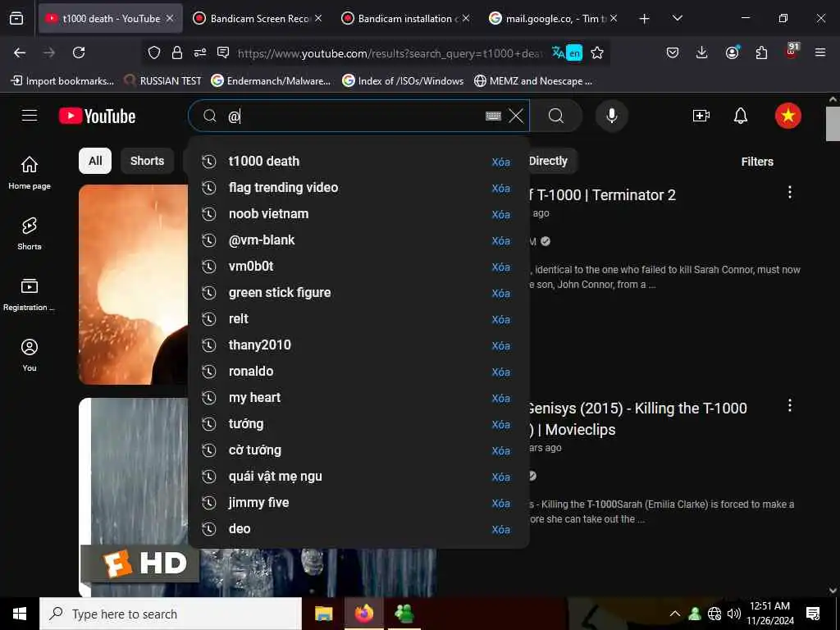Start voice search with microphone
Screen dimensions: 840x630
coord(611,116)
